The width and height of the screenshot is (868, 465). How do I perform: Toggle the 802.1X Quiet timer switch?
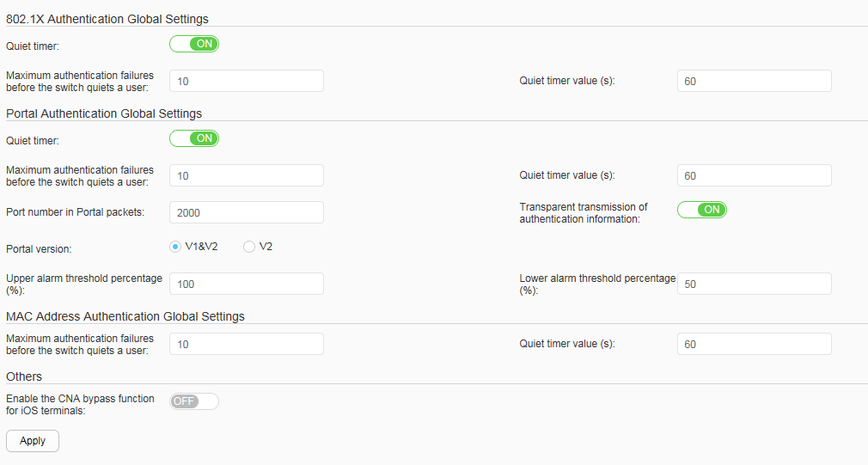click(194, 44)
